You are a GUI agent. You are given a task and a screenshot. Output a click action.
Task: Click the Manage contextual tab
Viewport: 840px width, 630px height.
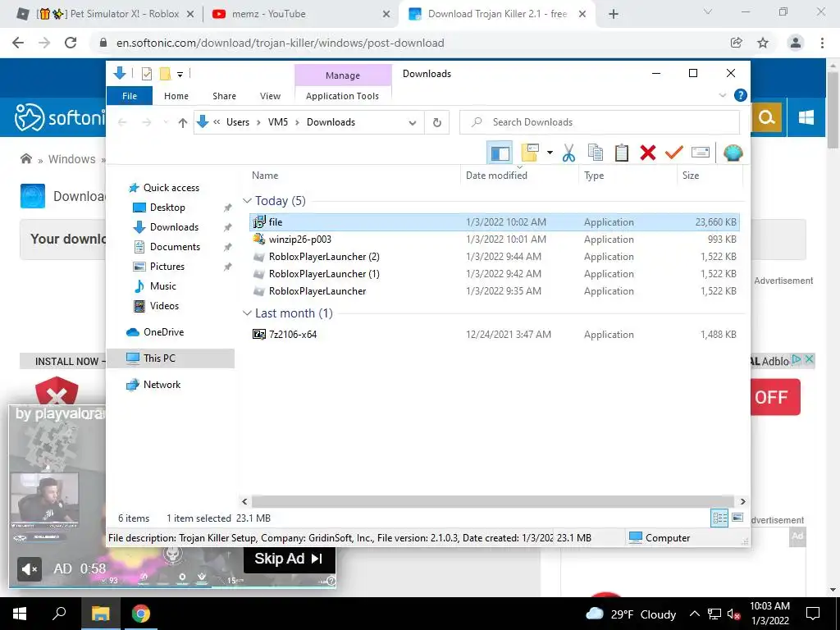pyautogui.click(x=343, y=75)
